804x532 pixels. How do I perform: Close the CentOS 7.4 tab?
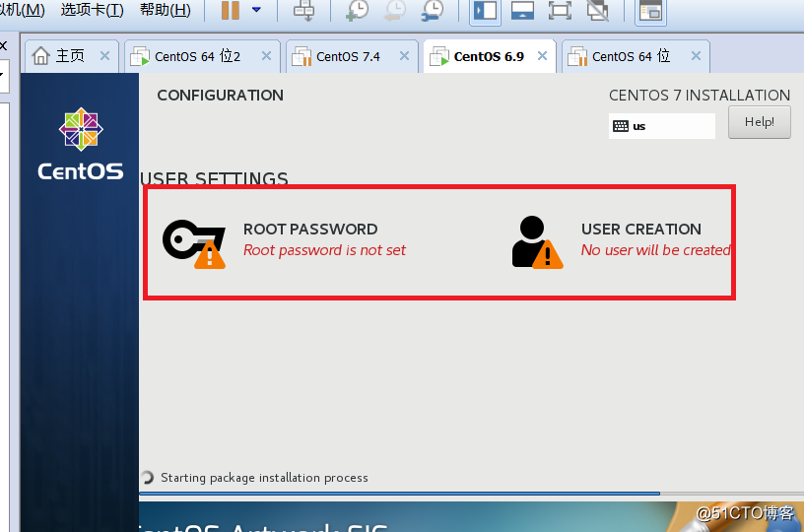(405, 56)
